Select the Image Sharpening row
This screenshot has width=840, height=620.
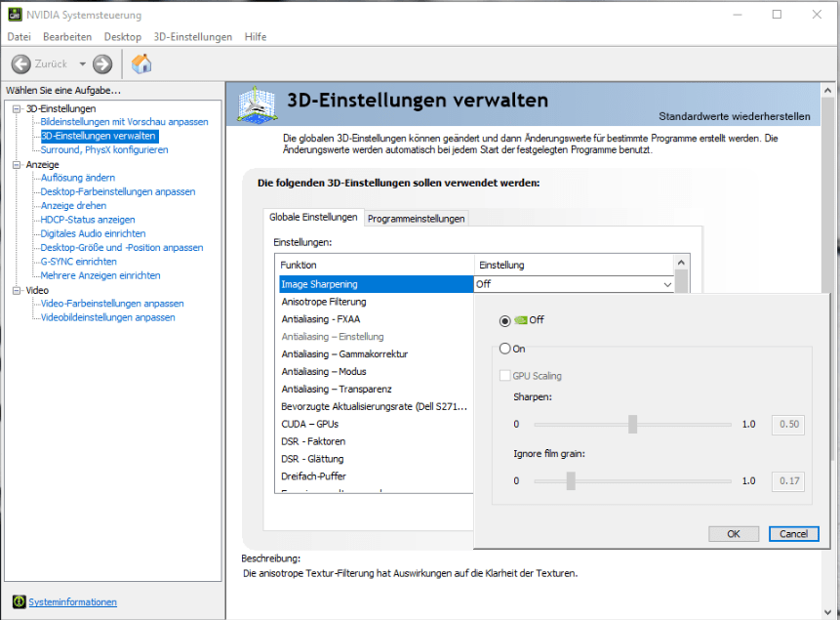(x=376, y=284)
